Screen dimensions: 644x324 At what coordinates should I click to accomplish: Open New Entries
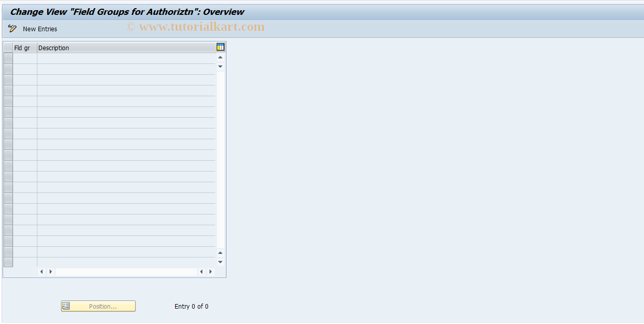click(40, 29)
